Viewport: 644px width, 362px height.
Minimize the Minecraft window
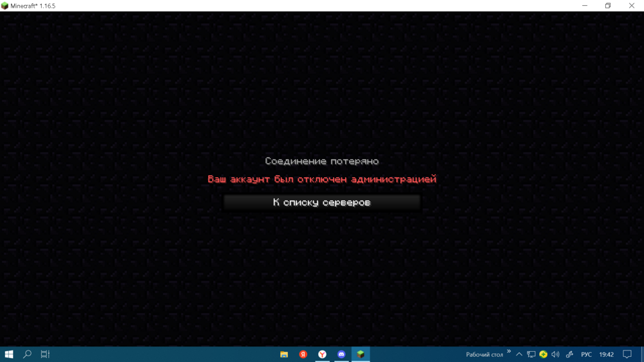[585, 6]
